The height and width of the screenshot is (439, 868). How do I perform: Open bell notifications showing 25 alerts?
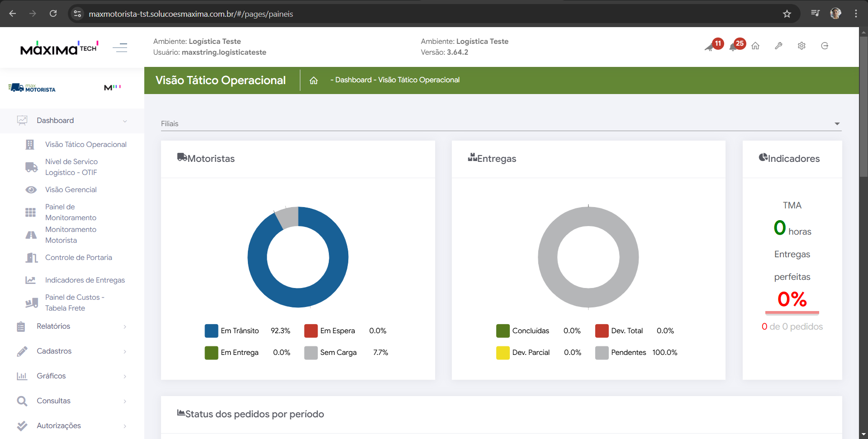(x=734, y=46)
